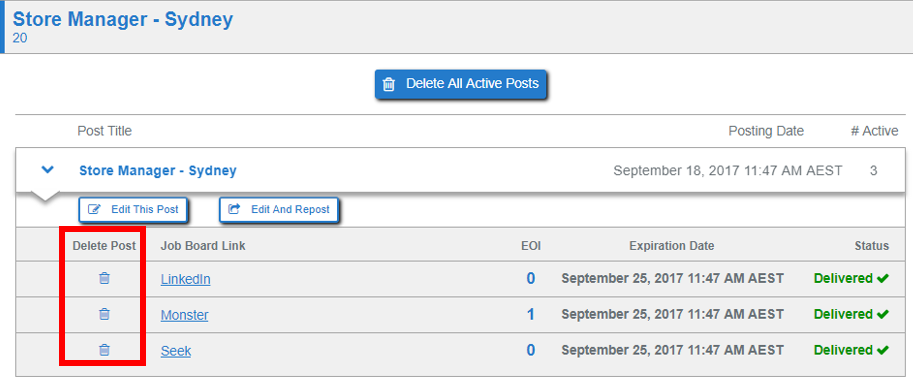
Task: Open the Seek job board link
Action: (x=176, y=352)
